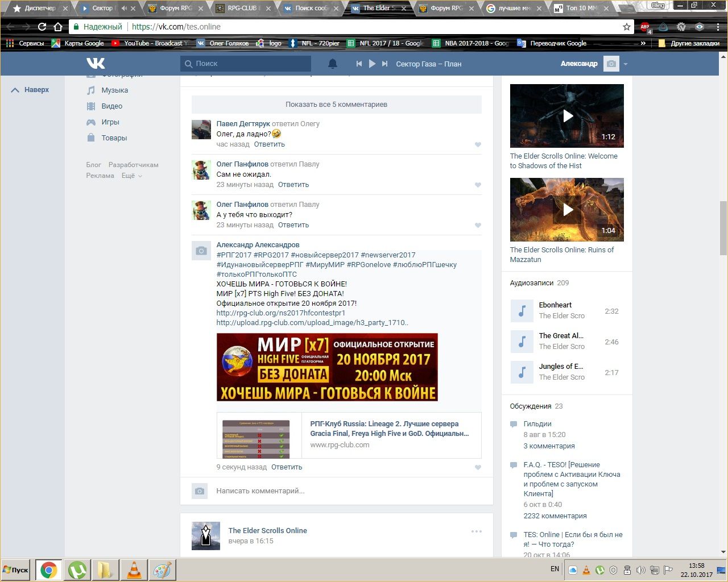Open Музыка in the left sidebar
This screenshot has width=728, height=582.
click(114, 90)
